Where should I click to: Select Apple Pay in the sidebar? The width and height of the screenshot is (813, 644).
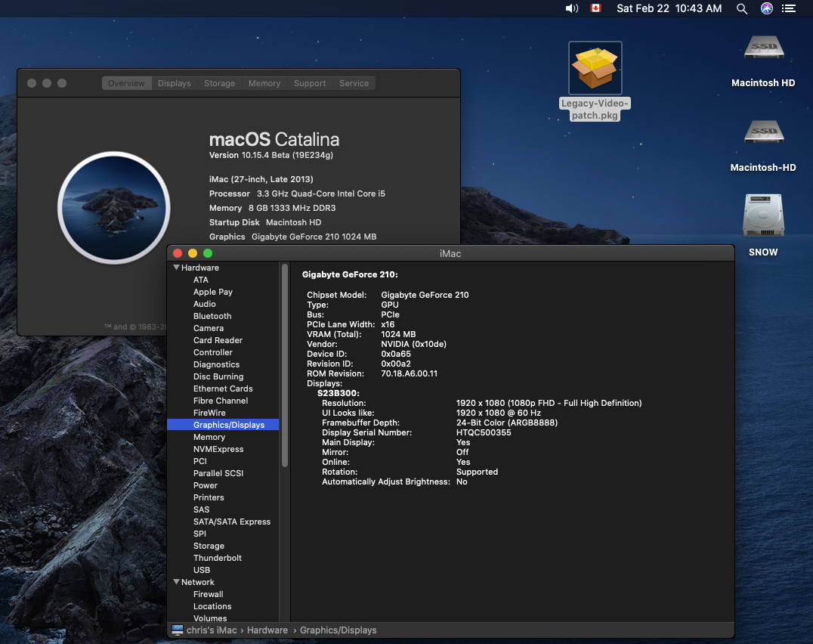[213, 292]
